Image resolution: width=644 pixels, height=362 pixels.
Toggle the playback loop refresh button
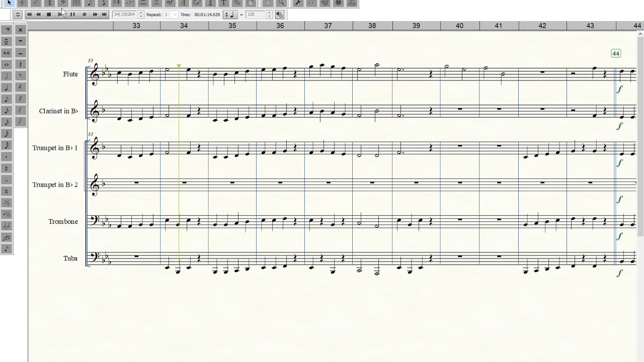click(18, 15)
